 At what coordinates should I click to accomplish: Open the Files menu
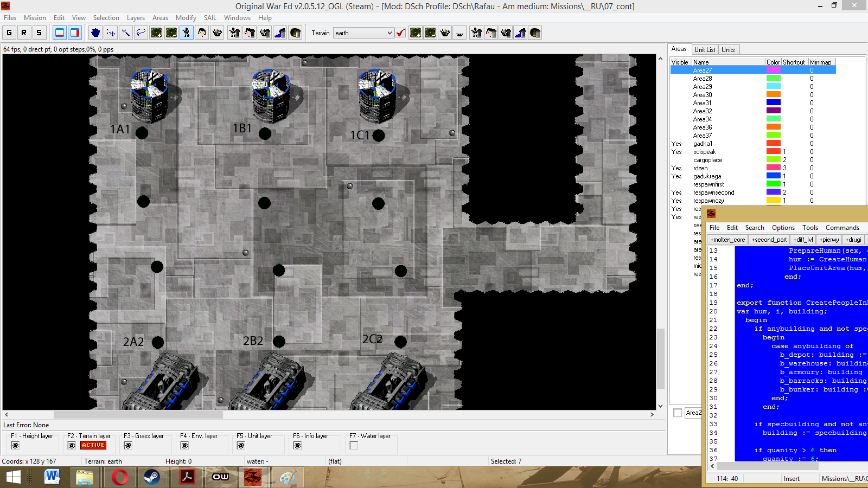point(10,18)
